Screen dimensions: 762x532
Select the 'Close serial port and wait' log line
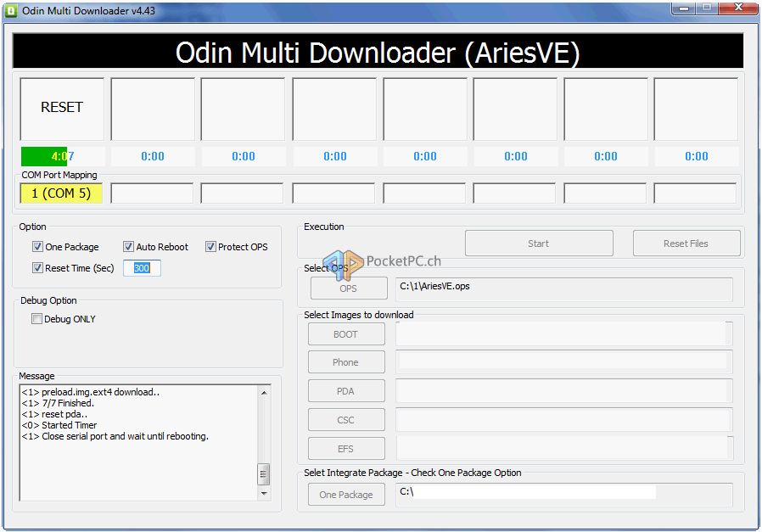(x=115, y=436)
